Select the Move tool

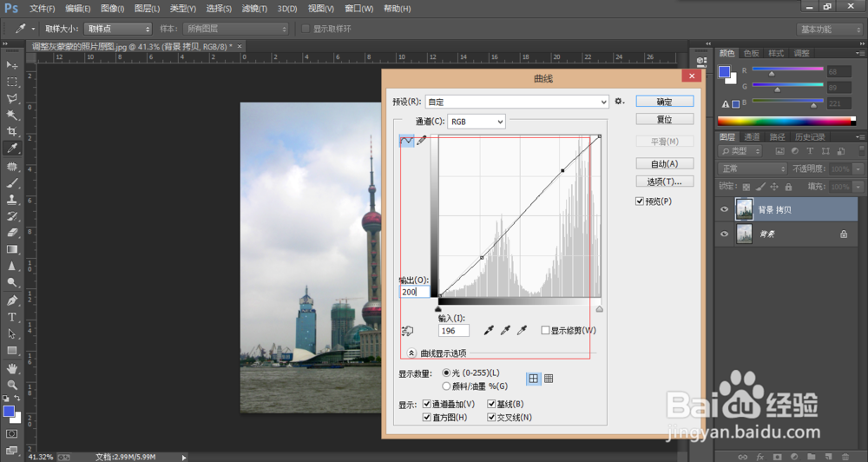coord(11,65)
